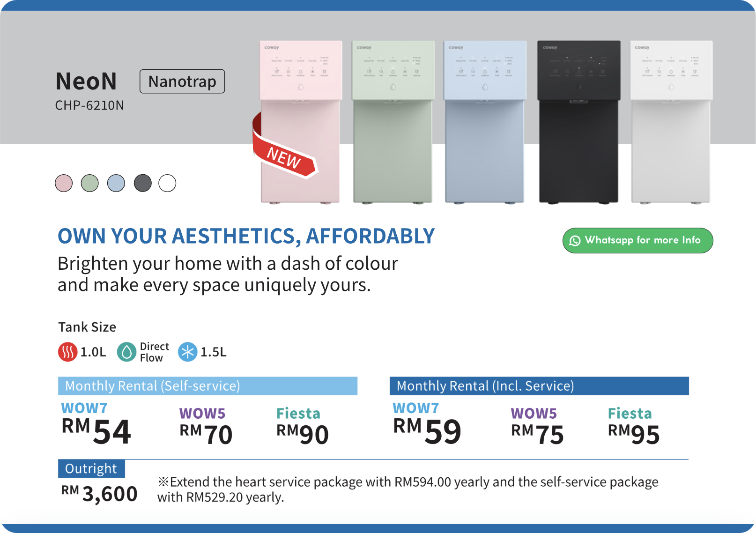Image resolution: width=756 pixels, height=533 pixels.
Task: Select the Monthly Rental (Self-service) header
Action: (x=208, y=386)
